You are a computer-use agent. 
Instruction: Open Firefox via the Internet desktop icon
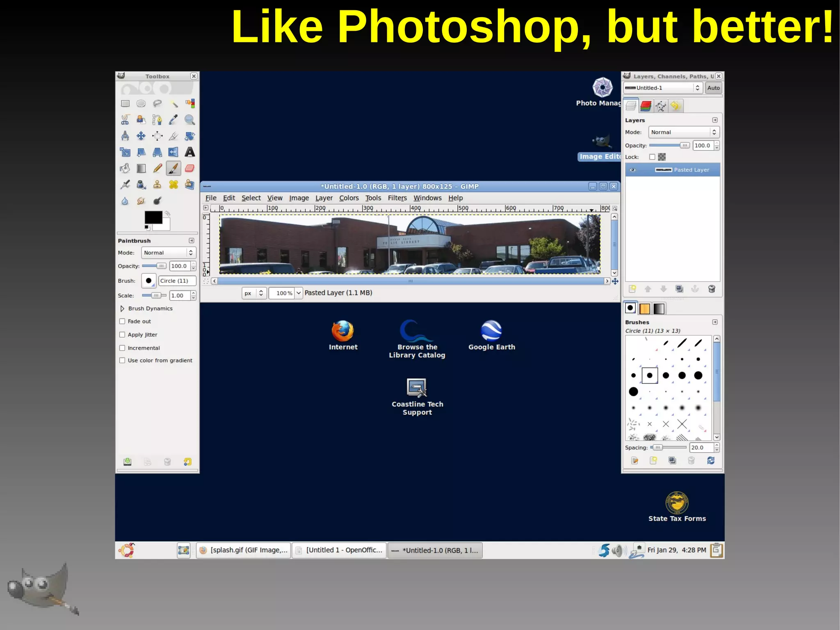[342, 331]
